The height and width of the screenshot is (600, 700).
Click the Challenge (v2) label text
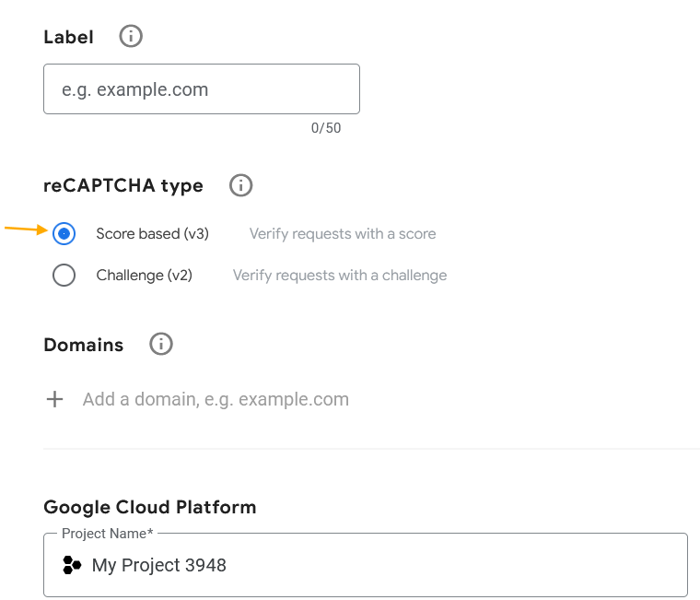145,276
